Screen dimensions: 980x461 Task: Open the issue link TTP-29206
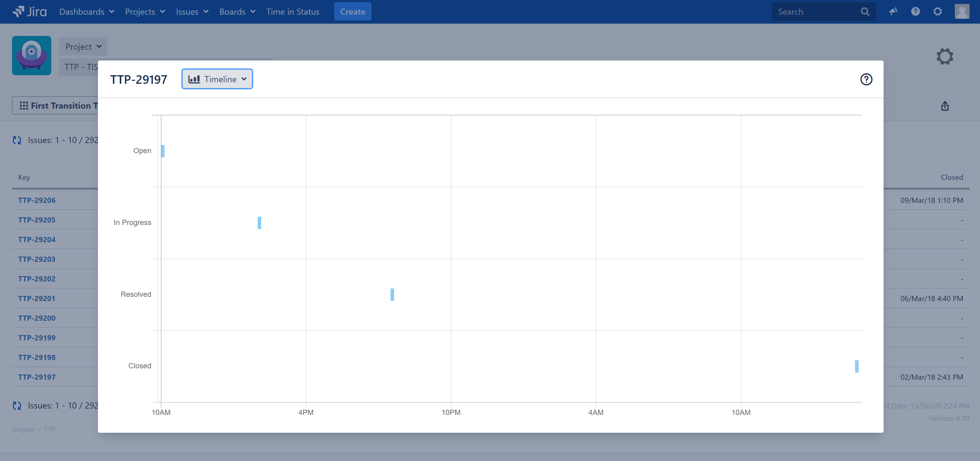(37, 200)
